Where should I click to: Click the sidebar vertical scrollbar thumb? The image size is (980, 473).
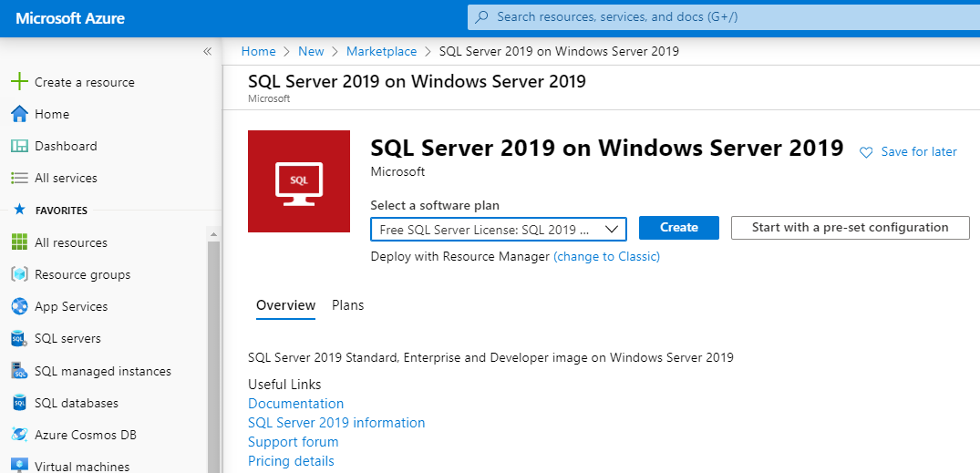(x=213, y=356)
